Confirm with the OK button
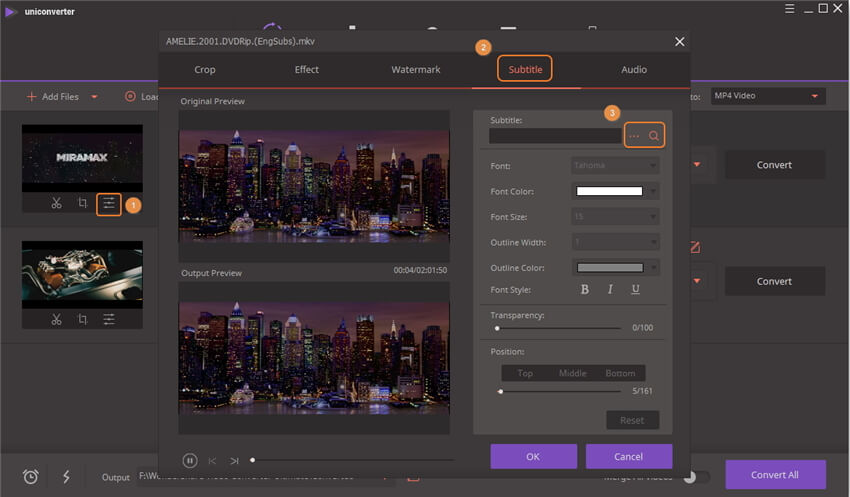This screenshot has width=850, height=497. coord(533,456)
